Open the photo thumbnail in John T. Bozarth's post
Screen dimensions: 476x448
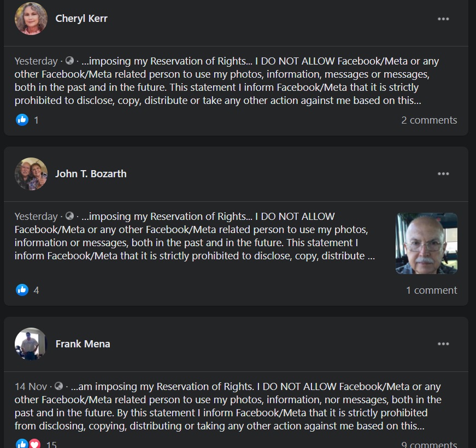pyautogui.click(x=426, y=243)
